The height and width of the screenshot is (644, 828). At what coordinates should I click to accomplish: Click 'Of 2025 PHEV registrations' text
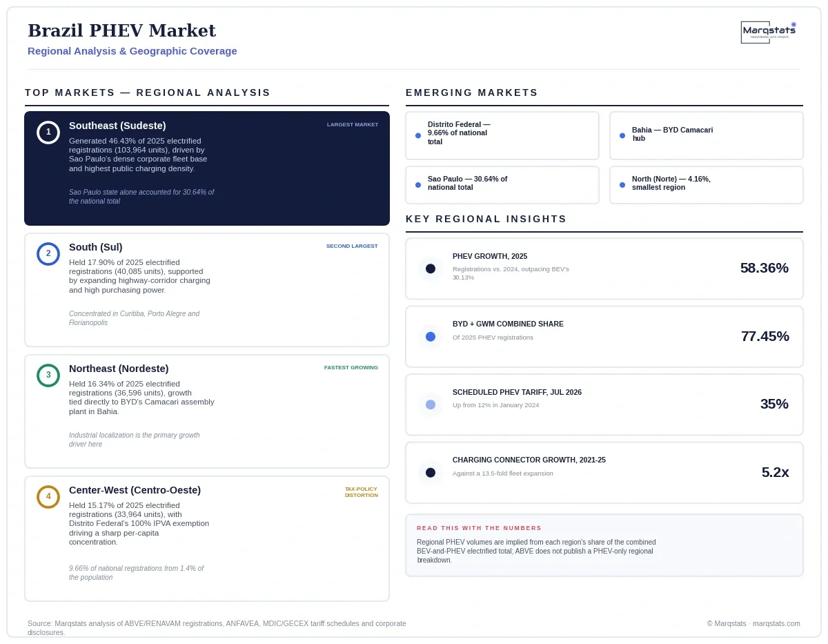click(493, 338)
